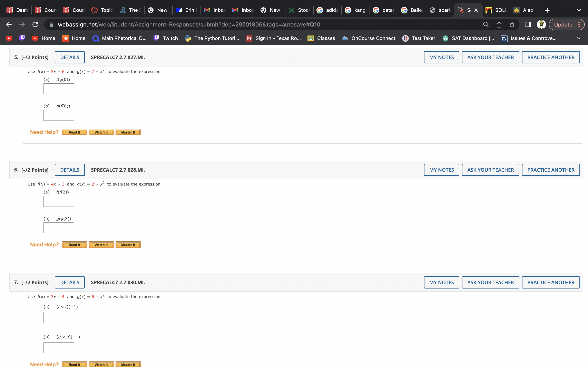Viewport: 588px width, 367px height.
Task: Click answer box for f(g(0))
Action: click(59, 89)
